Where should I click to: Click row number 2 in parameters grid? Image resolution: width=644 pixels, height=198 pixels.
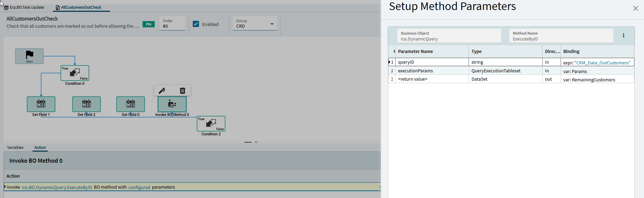click(392, 71)
